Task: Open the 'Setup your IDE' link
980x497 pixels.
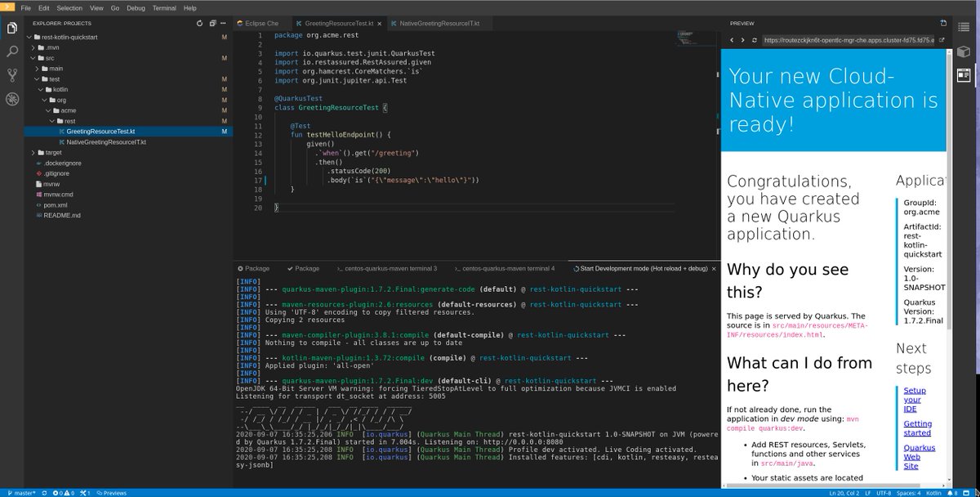Action: tap(915, 400)
